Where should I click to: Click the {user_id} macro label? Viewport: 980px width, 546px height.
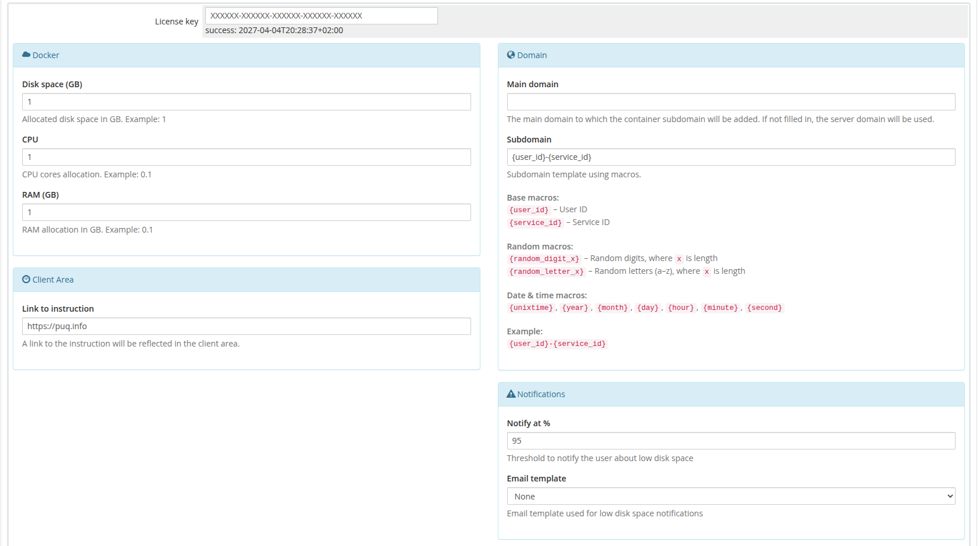coord(529,209)
